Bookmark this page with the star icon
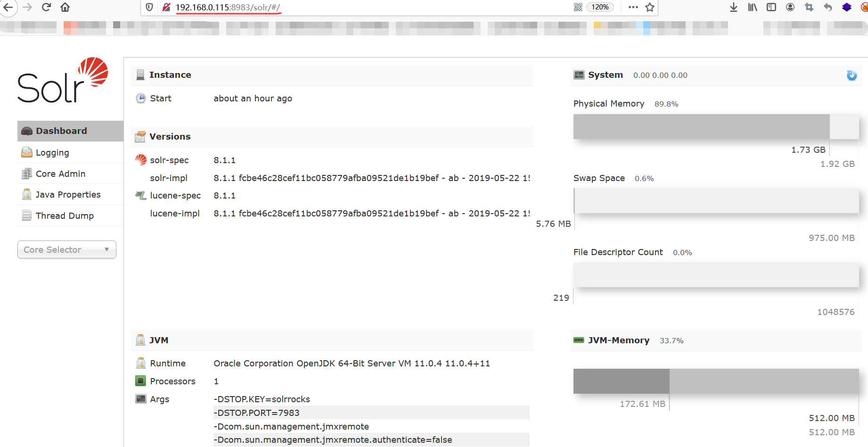868x447 pixels. [650, 7]
